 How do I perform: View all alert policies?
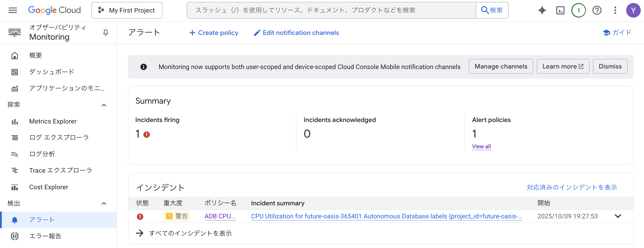click(x=481, y=146)
